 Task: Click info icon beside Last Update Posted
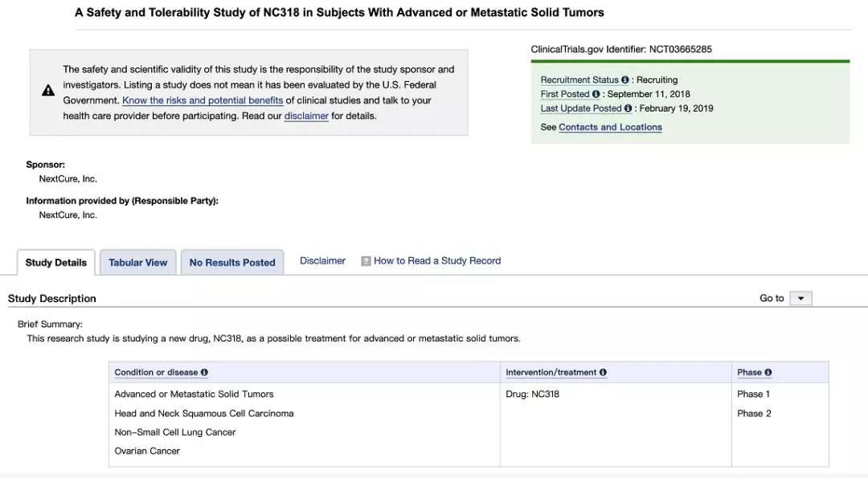point(628,108)
